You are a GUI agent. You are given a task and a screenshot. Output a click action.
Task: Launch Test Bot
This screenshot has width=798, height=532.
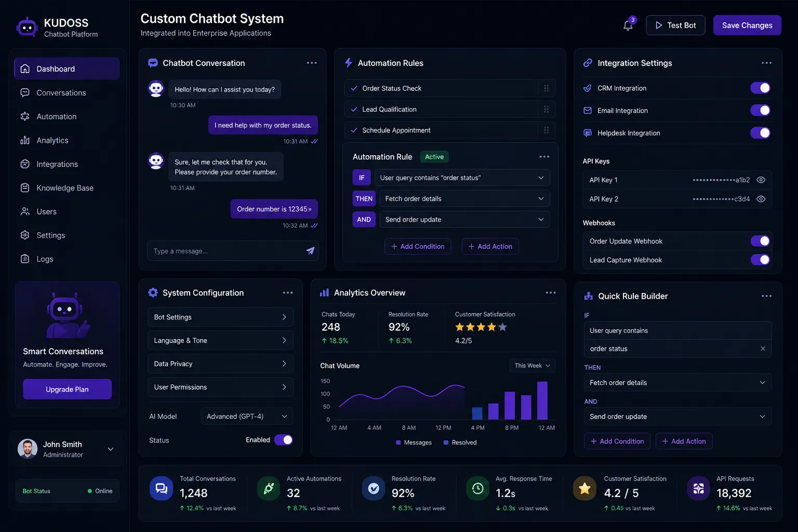[x=675, y=25]
